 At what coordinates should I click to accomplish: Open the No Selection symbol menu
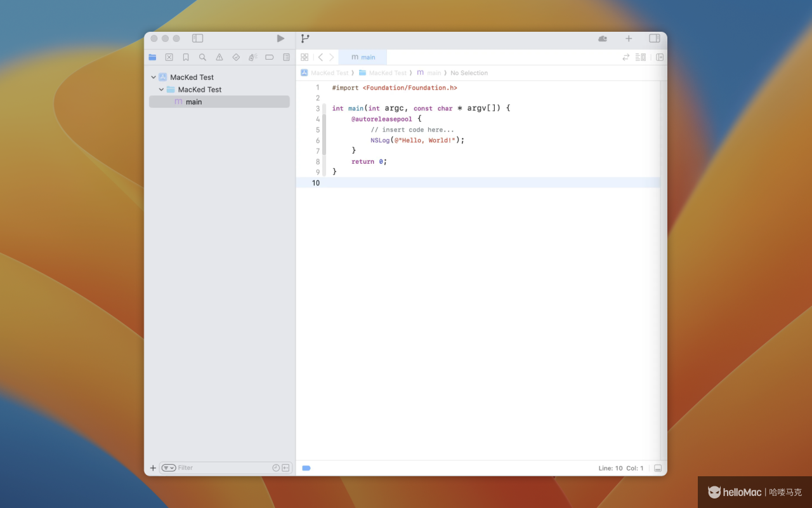click(469, 73)
